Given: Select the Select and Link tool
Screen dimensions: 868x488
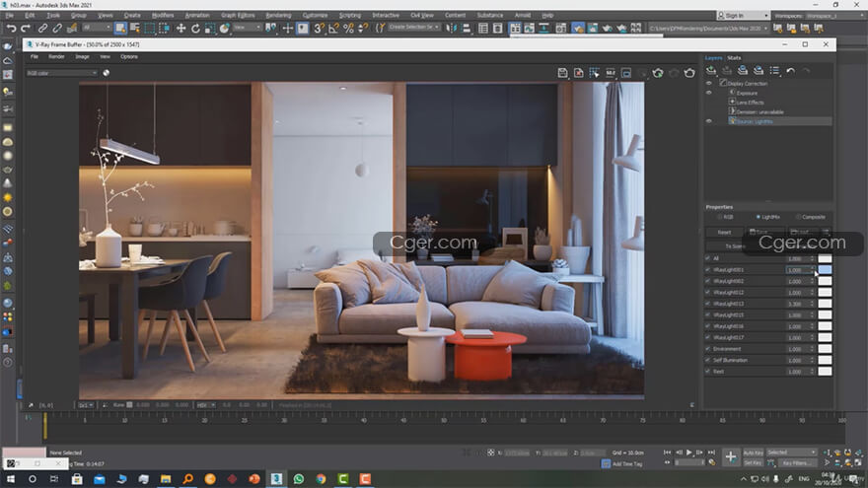Looking at the screenshot, I should coord(42,28).
